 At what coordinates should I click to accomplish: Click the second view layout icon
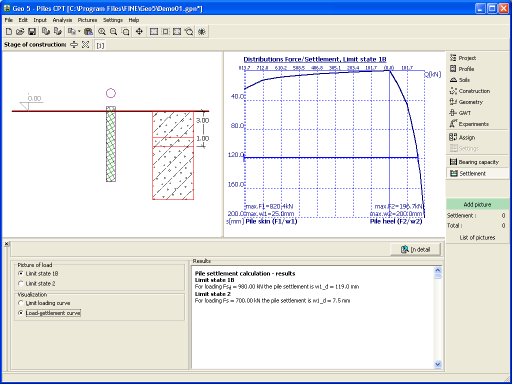click(165, 32)
